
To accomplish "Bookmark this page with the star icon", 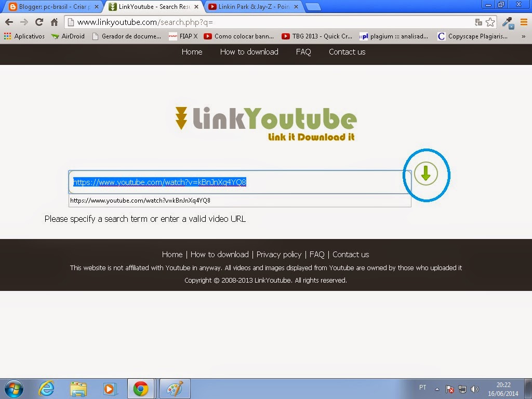I will pyautogui.click(x=490, y=22).
